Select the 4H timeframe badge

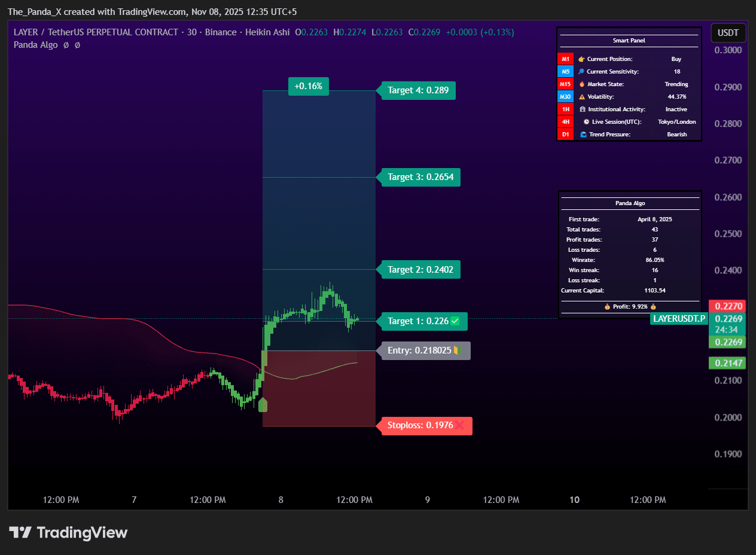[565, 122]
